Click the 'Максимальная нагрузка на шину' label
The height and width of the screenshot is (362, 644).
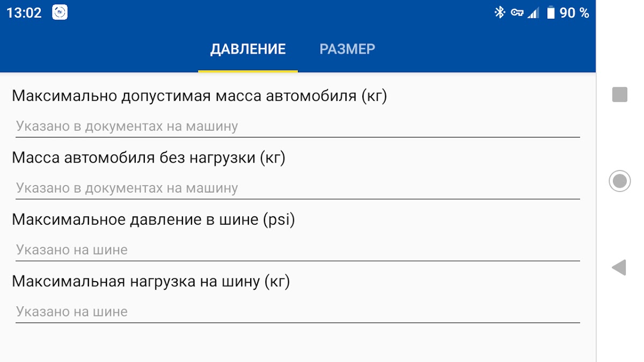coord(151,281)
